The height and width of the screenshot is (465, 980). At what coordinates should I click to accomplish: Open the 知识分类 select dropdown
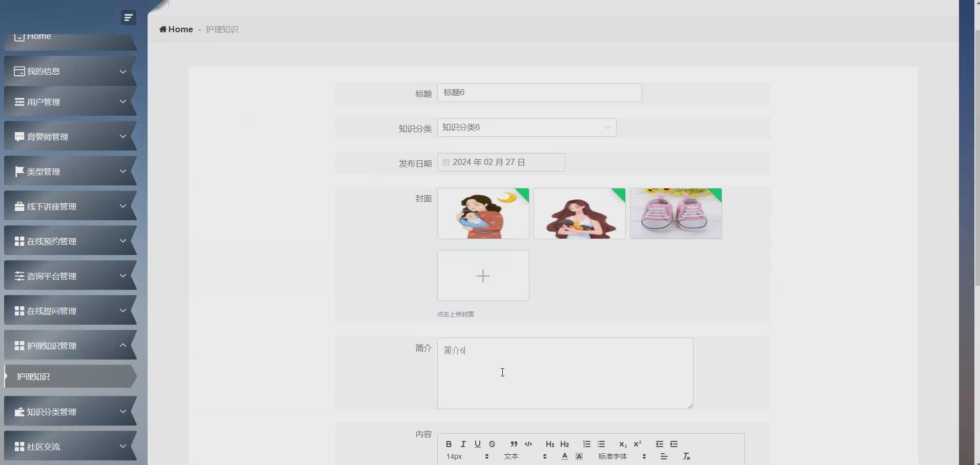[x=526, y=128]
